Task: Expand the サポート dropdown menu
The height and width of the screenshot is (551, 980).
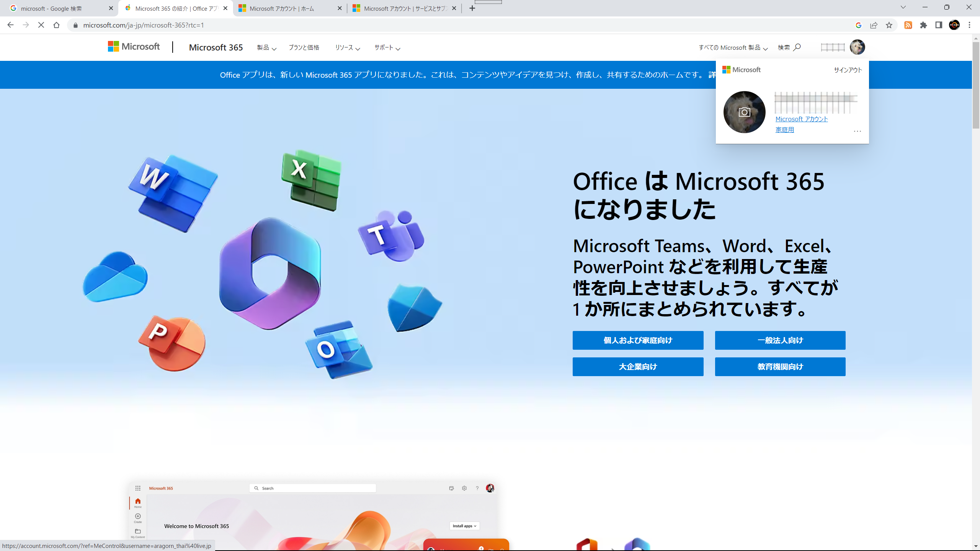Action: [387, 47]
